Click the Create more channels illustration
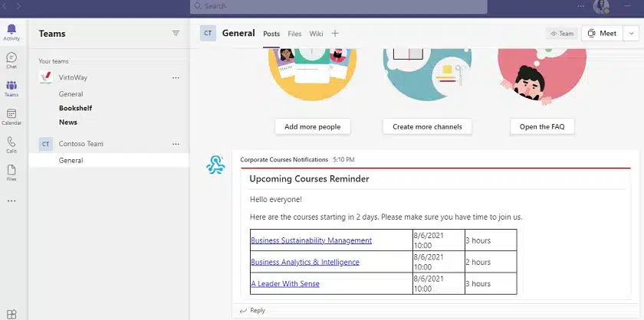The width and height of the screenshot is (644, 320). [x=427, y=75]
